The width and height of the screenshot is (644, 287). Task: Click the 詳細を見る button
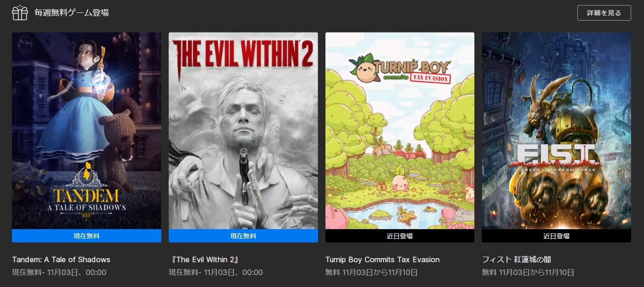tap(604, 13)
